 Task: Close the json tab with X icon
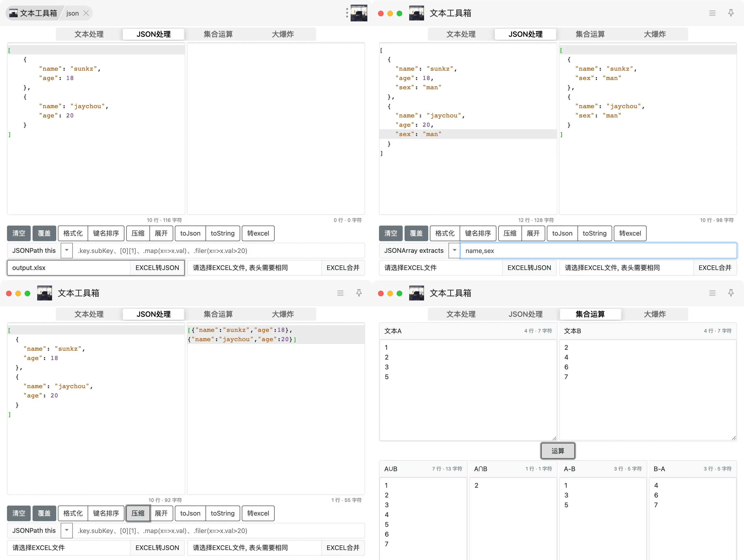(x=86, y=13)
